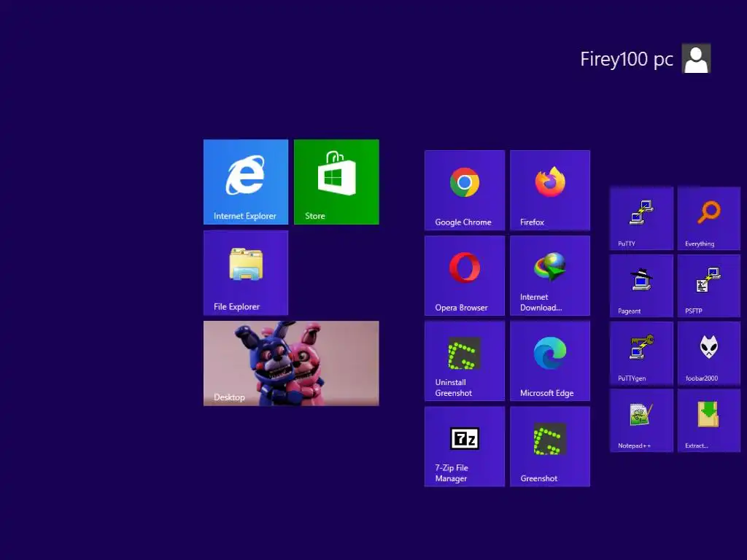The width and height of the screenshot is (747, 560).
Task: Open the PuTTYgen tile
Action: (641, 354)
